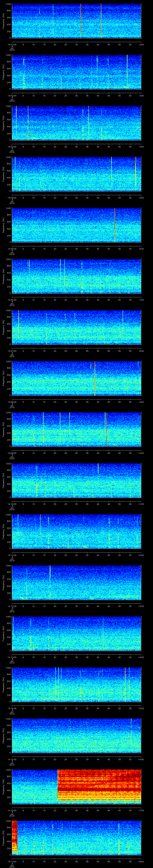This screenshot has width=153, height=868.
Task: Click the spectrogram panel starting at 14:10:00
Action: click(77, 481)
